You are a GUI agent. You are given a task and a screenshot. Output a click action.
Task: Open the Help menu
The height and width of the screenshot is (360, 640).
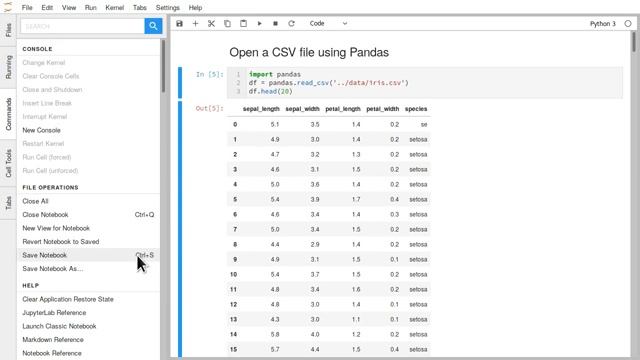coord(195,7)
